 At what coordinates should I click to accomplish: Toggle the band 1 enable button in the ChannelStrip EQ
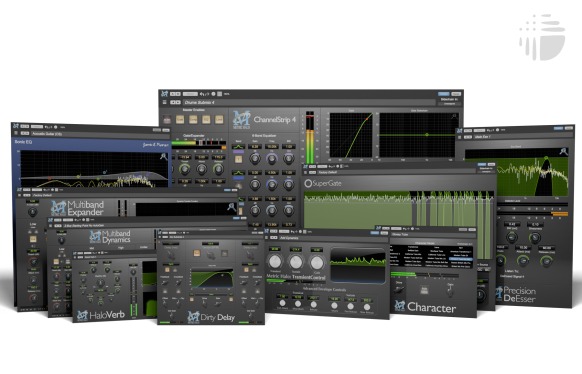point(238,159)
